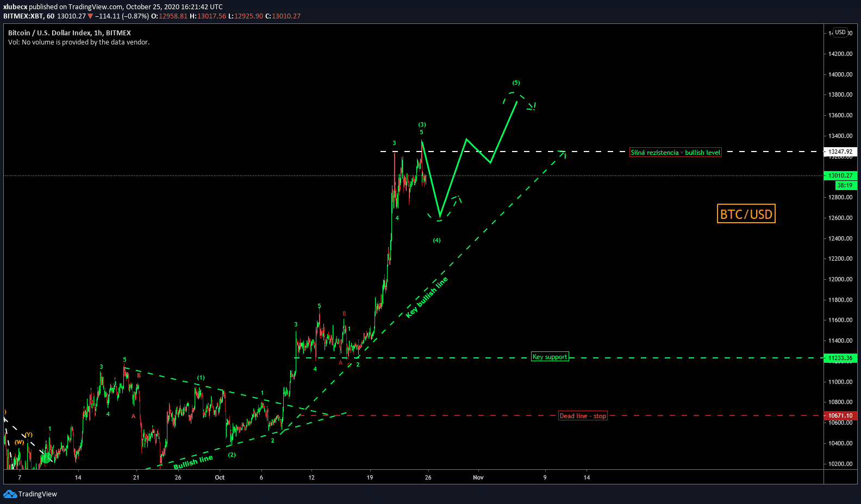861x504 pixels.
Task: Click the 'Bullish line' label at chart bottom
Action: click(x=193, y=462)
